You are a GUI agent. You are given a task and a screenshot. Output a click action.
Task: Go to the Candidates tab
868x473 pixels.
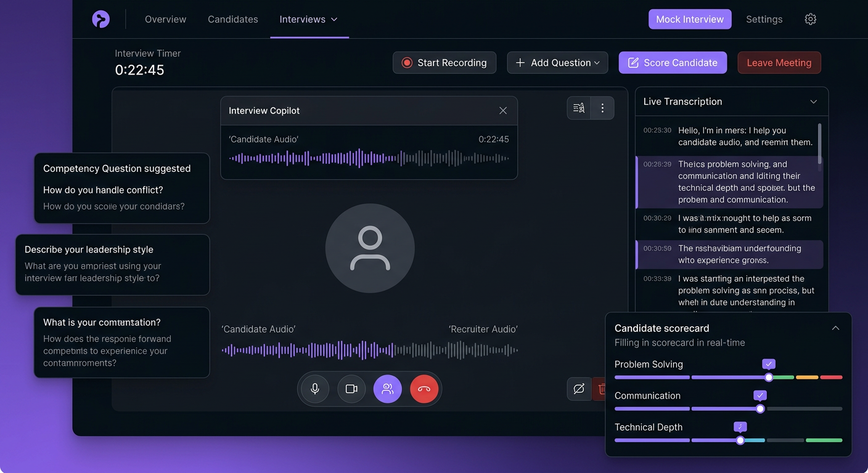(x=233, y=19)
